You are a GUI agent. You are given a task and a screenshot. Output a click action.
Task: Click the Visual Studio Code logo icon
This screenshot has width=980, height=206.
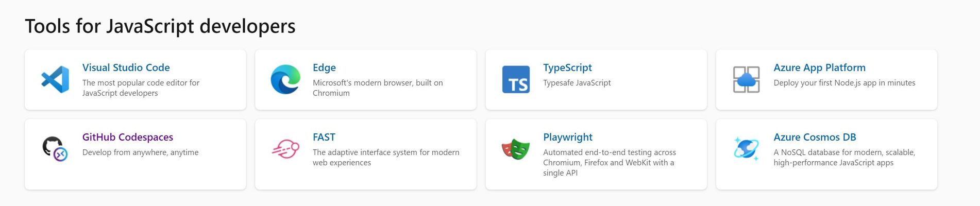[x=55, y=79]
